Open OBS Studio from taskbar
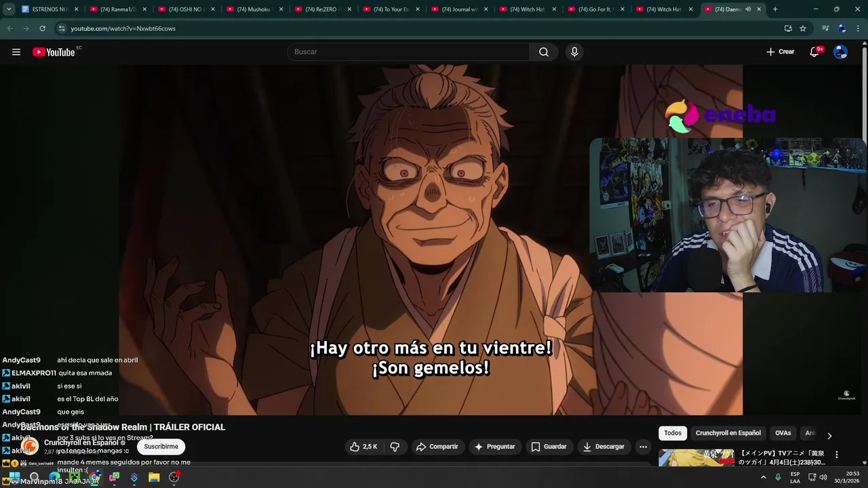Image resolution: width=868 pixels, height=488 pixels. coord(174,477)
